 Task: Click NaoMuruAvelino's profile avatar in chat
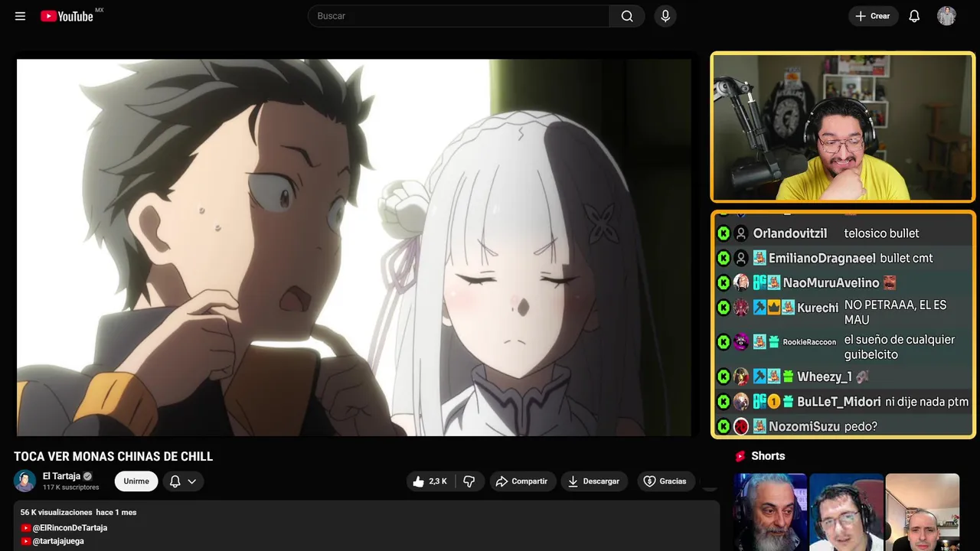(x=741, y=282)
